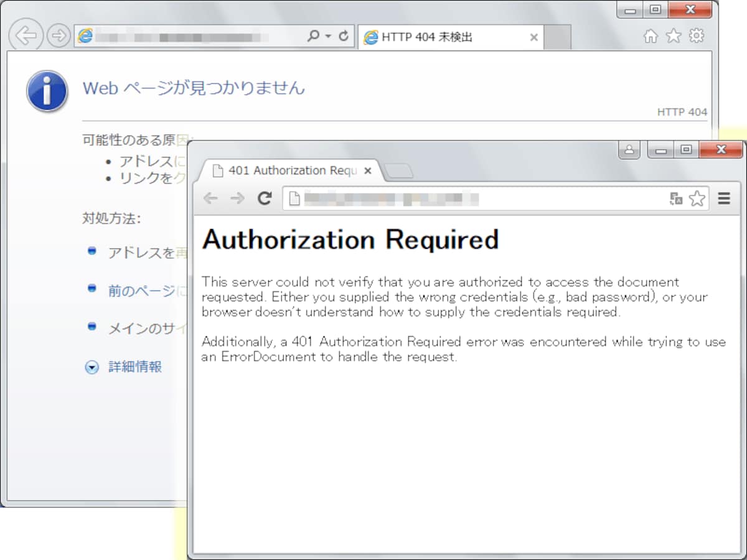Viewport: 747px width, 560px height.
Task: Bookmark this page with Chrome star
Action: click(x=697, y=199)
